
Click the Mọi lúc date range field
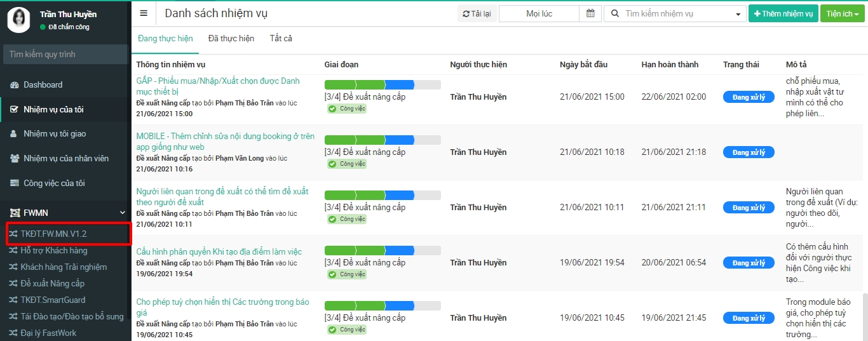(x=539, y=13)
